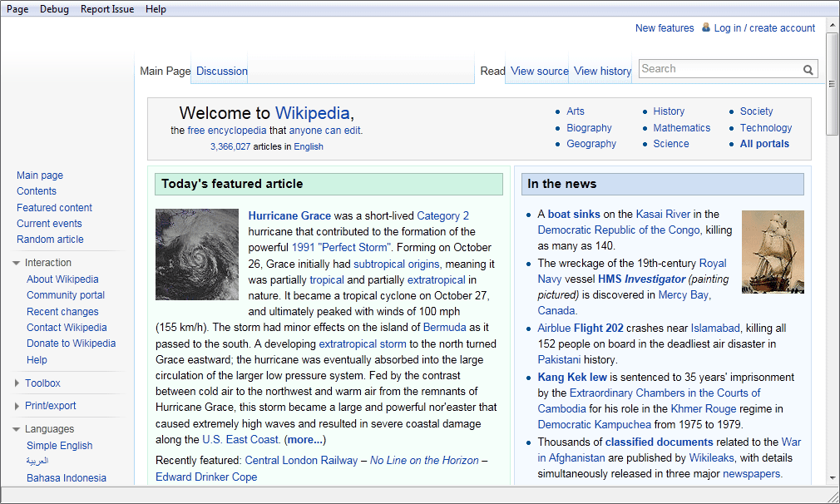Screen dimensions: 840x504
Task: Open the Geography portal link
Action: point(591,144)
